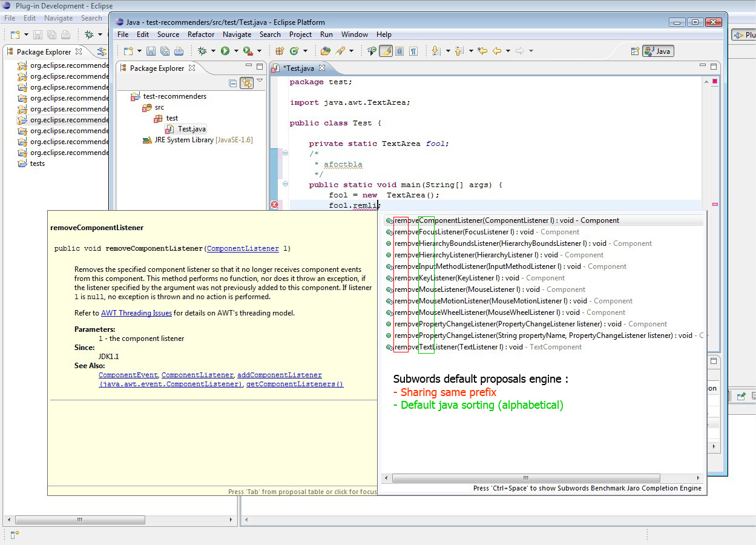
Task: Open dropdown arrow next to New Java Class
Action: coord(305,51)
